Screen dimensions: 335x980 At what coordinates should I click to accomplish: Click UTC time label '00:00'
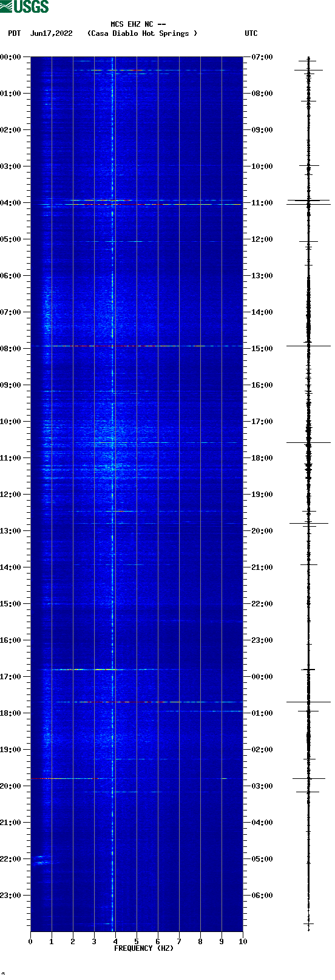point(262,677)
